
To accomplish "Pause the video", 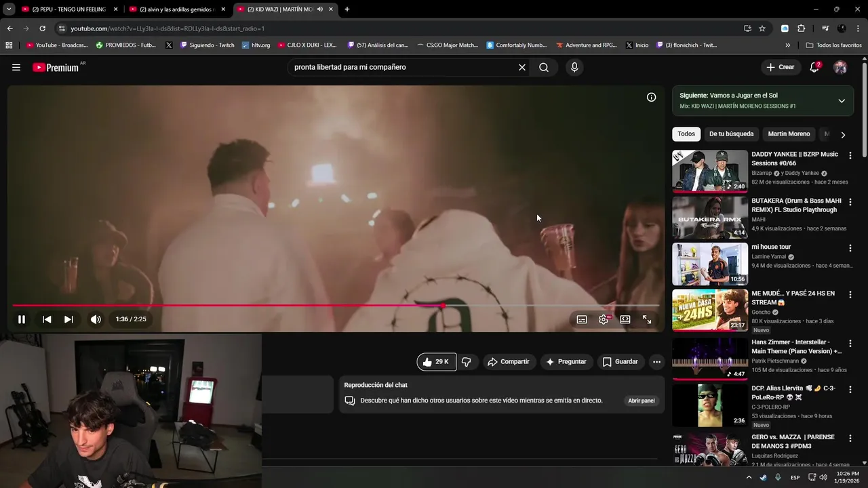I will [22, 319].
